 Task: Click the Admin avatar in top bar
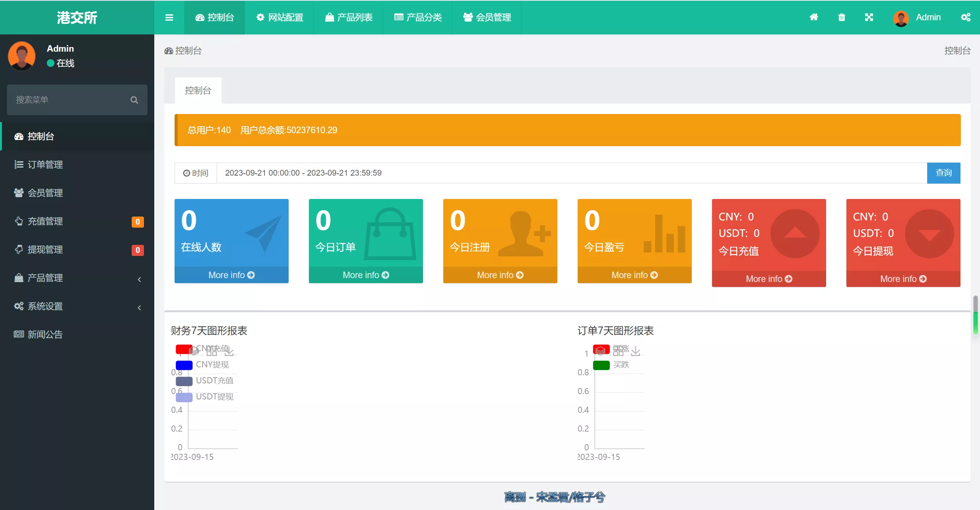[x=901, y=18]
